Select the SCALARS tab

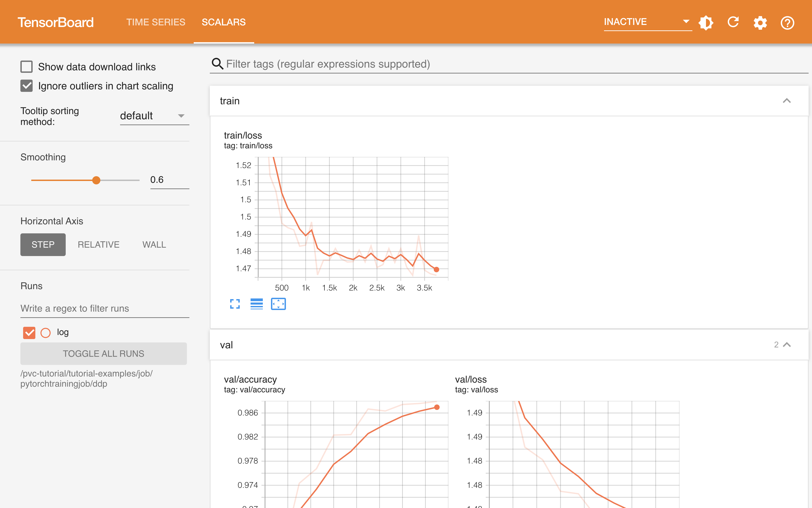[224, 22]
